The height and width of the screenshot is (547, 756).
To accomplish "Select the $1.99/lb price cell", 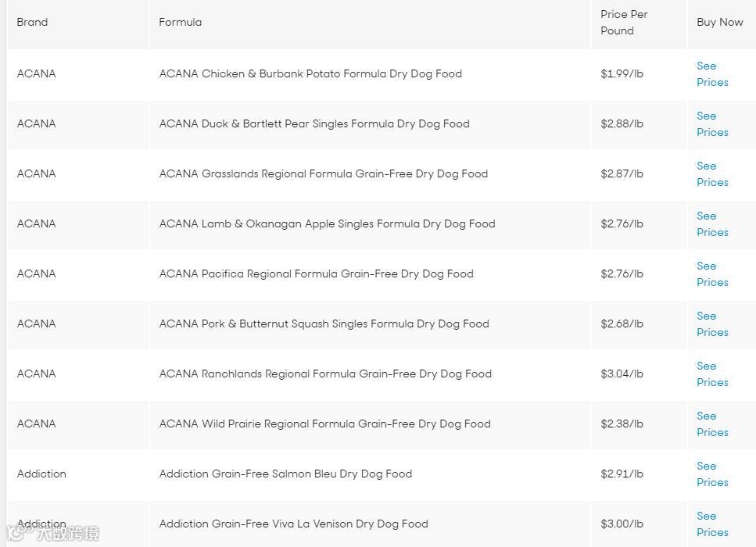I will pyautogui.click(x=622, y=73).
